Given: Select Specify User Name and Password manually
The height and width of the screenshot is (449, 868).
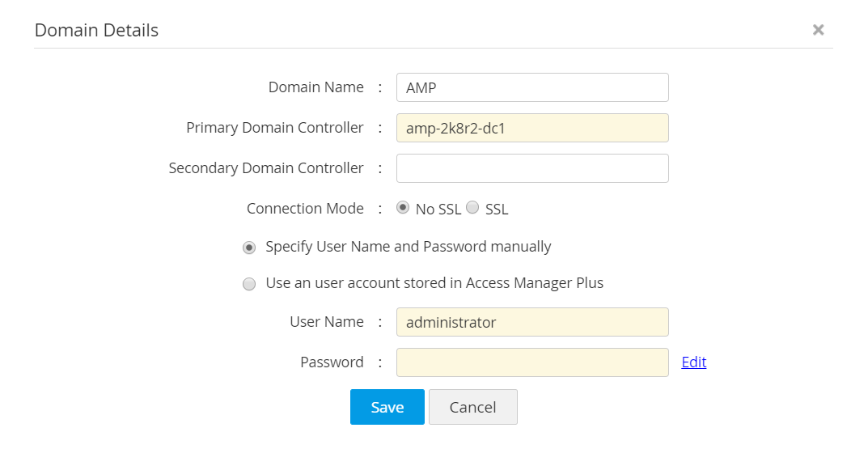Looking at the screenshot, I should (250, 248).
